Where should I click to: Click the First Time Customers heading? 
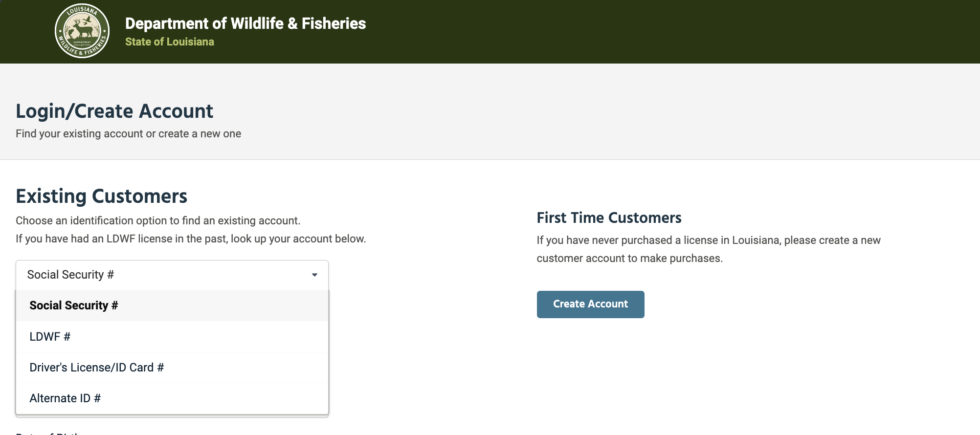pos(609,217)
